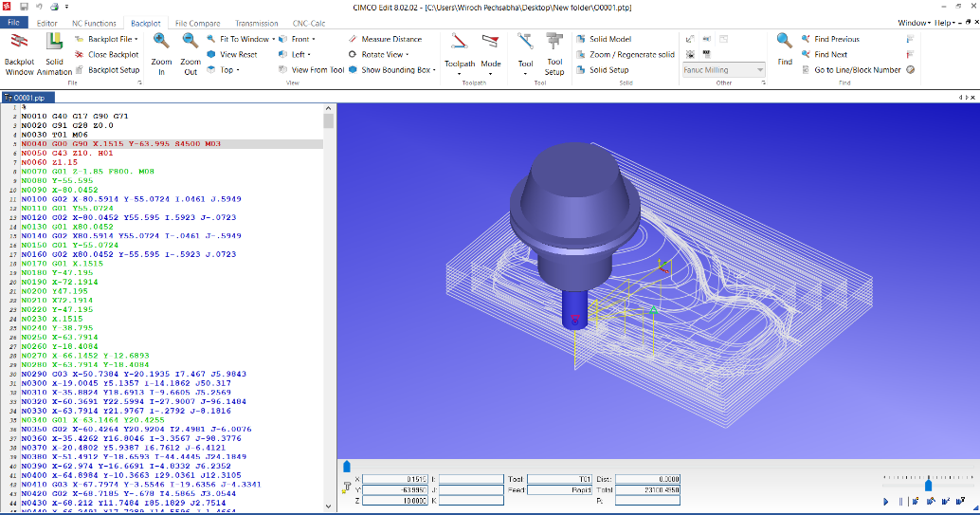The image size is (980, 515).
Task: Open the Help menu
Action: tap(944, 23)
